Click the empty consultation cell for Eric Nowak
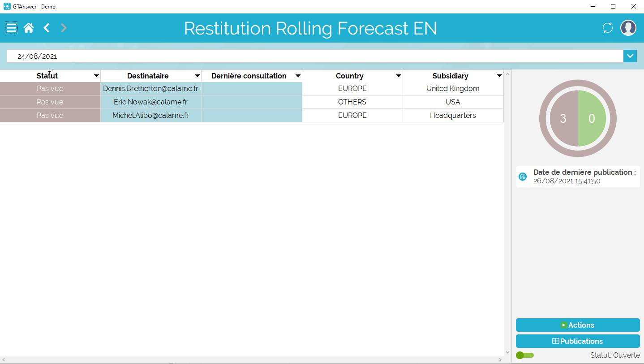This screenshot has width=644, height=364. click(252, 102)
